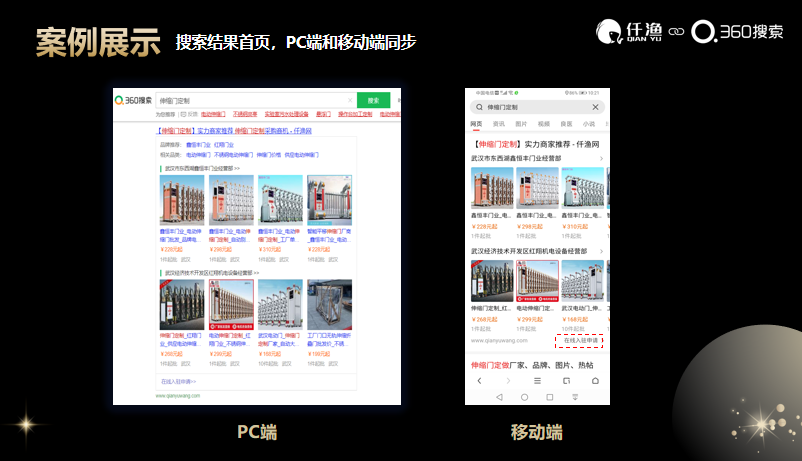Open the mobile browser tabs switcher icon
802x461 pixels.
pyautogui.click(x=566, y=381)
